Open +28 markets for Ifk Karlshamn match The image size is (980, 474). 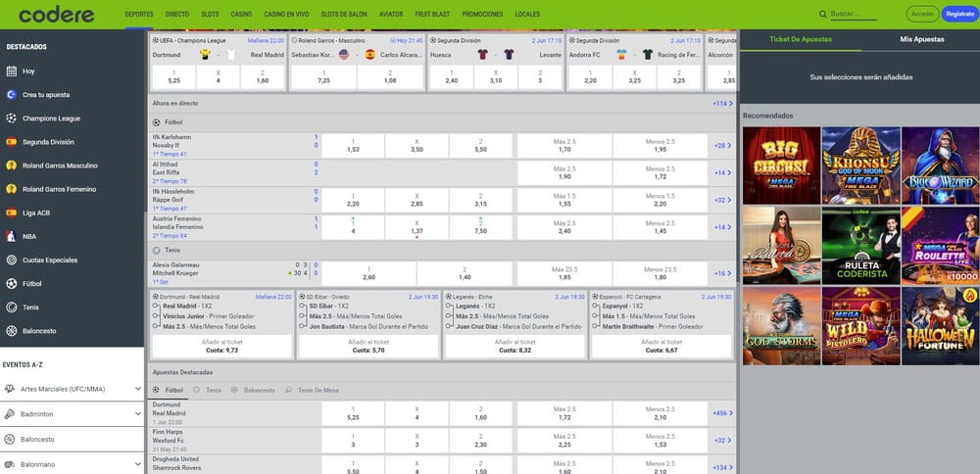(x=722, y=146)
